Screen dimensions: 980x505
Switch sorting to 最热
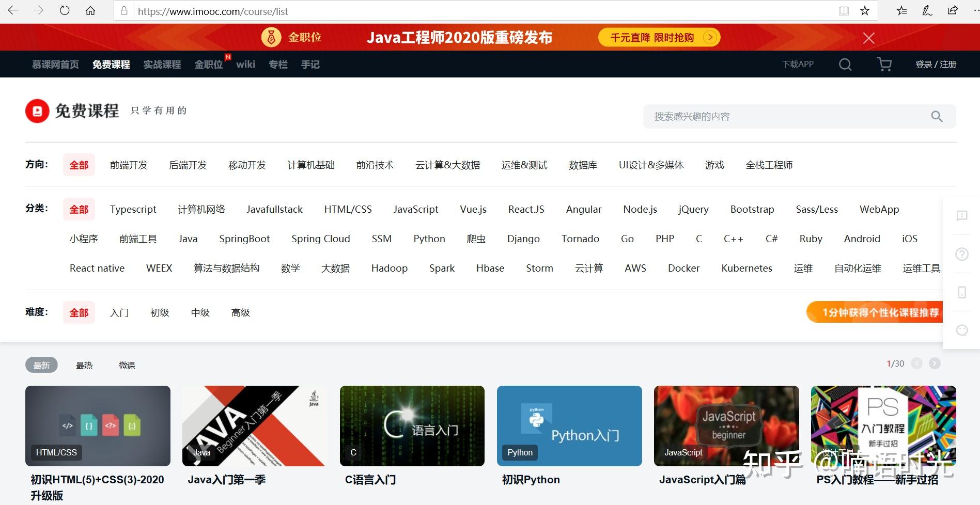84,365
